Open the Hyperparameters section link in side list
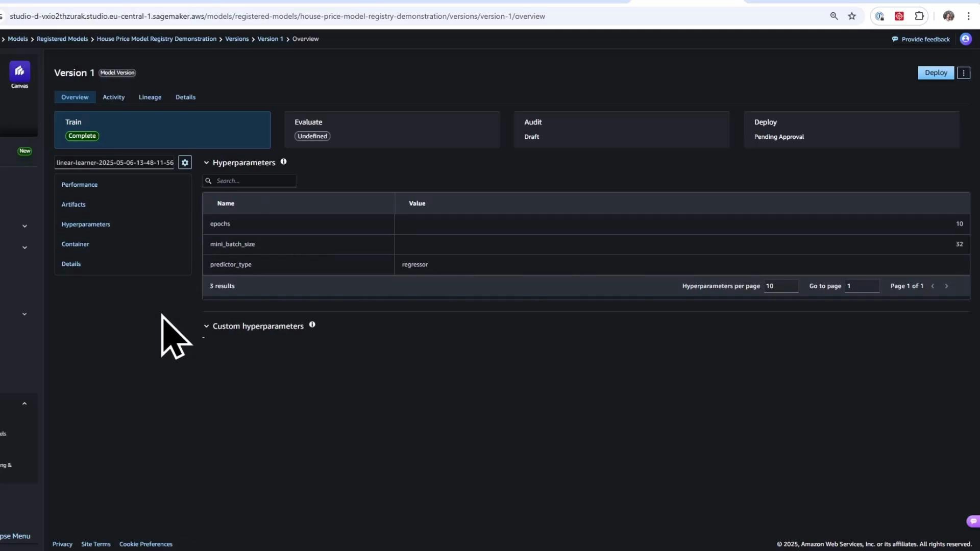Viewport: 980px width, 551px height. click(86, 224)
